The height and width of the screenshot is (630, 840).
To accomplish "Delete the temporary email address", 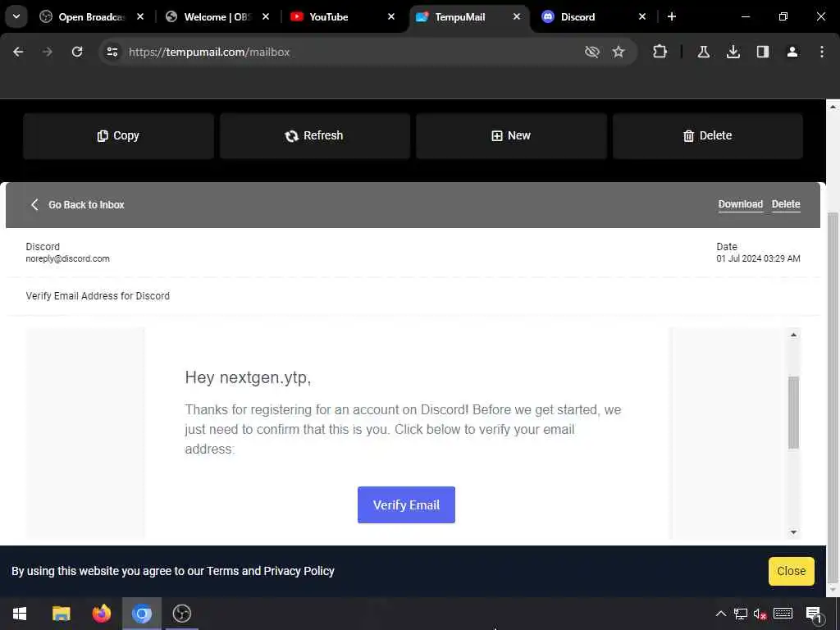I will (x=708, y=136).
